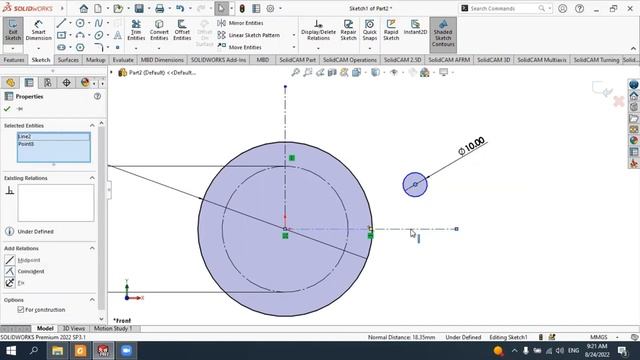Image resolution: width=640 pixels, height=360 pixels.
Task: Select the Ellipse sketch tool
Action: tap(98, 35)
